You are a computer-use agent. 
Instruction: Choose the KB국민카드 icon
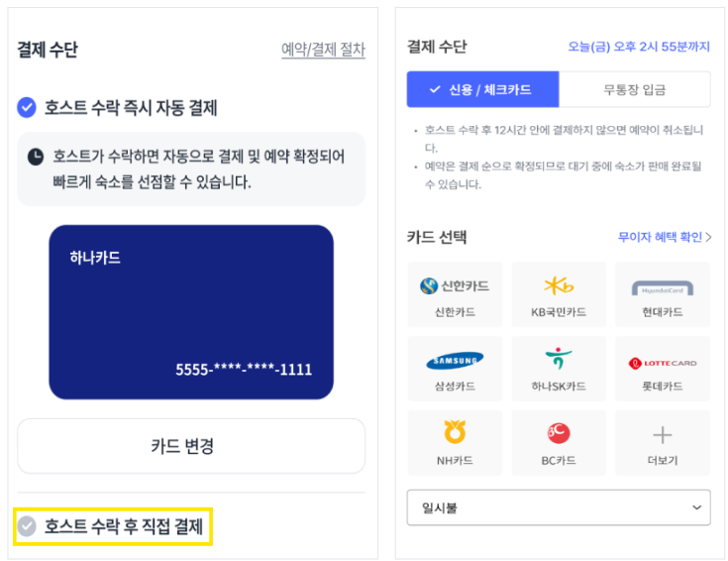pyautogui.click(x=559, y=285)
